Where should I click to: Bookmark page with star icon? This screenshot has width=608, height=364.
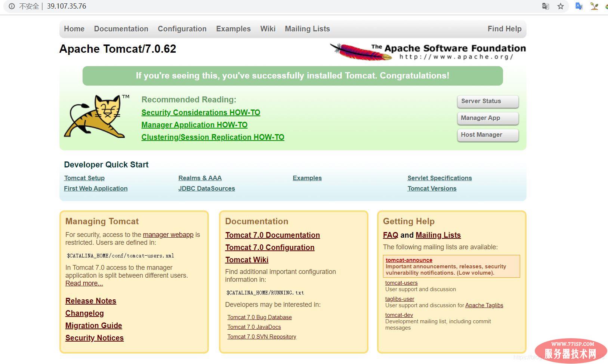561,6
